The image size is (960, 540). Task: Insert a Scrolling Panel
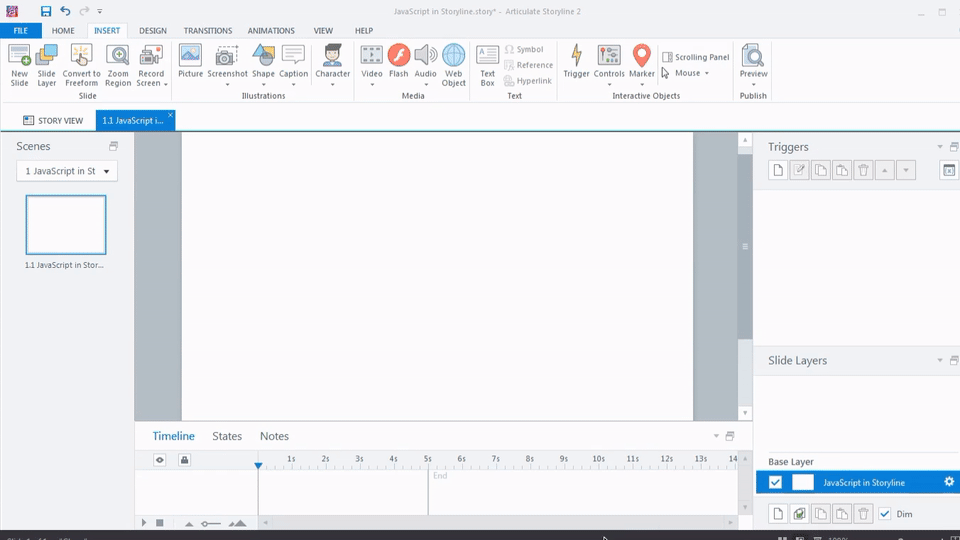(x=696, y=57)
